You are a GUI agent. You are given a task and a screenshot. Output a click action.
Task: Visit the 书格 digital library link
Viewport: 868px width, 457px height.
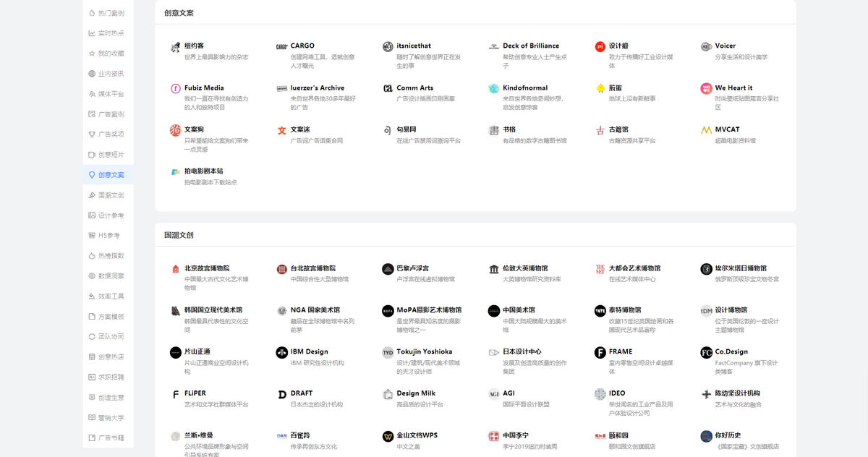pyautogui.click(x=509, y=130)
